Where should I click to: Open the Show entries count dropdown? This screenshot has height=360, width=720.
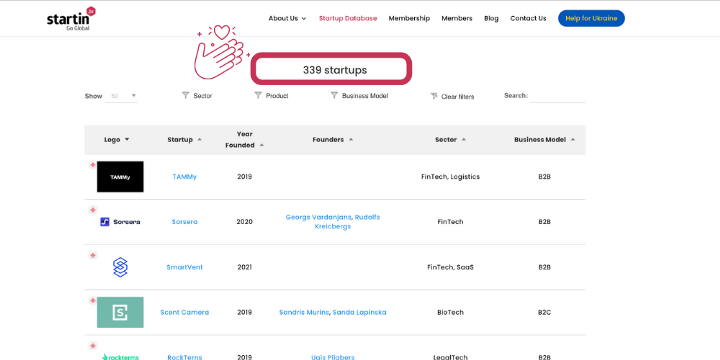tap(121, 96)
